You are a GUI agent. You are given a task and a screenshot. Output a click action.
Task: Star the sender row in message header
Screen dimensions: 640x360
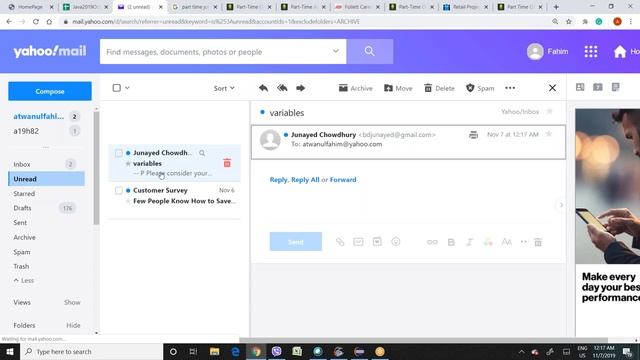click(549, 134)
